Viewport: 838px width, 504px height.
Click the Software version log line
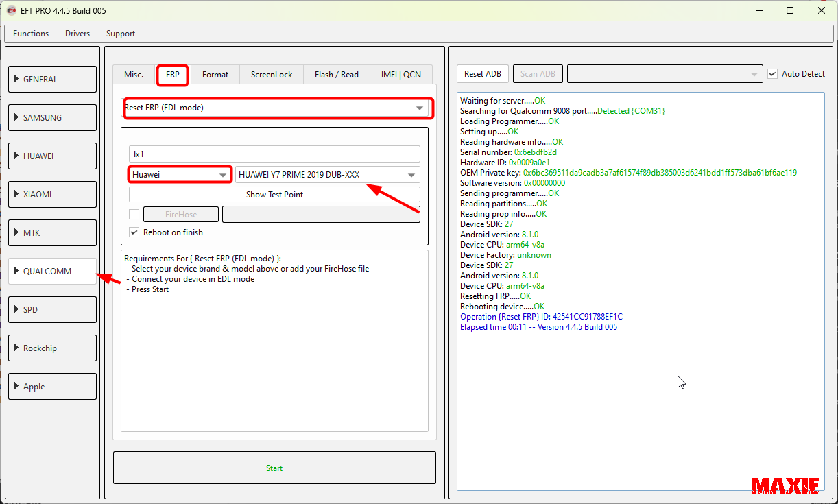click(x=512, y=183)
